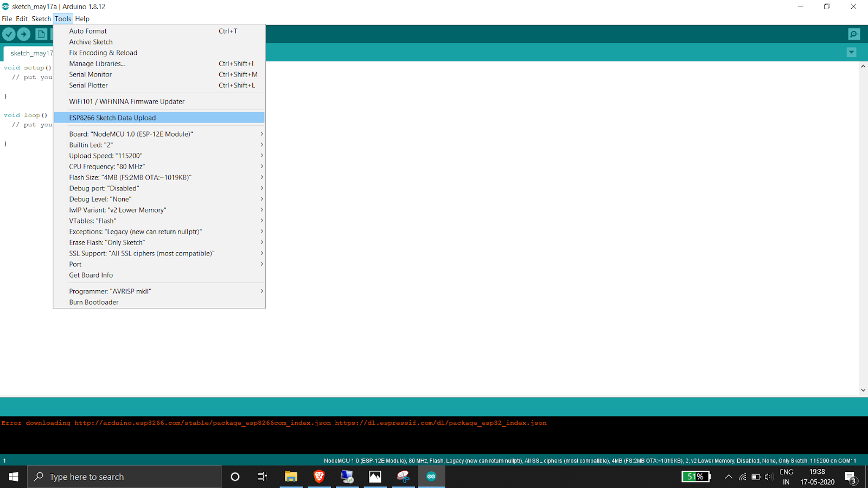The height and width of the screenshot is (488, 868).
Task: Click the ENG IN language indicator
Action: pyautogui.click(x=787, y=477)
